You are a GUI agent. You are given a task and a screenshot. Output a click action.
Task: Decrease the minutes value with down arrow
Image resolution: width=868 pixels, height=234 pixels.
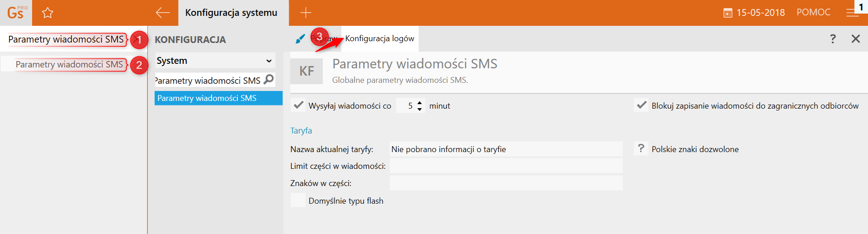click(420, 109)
